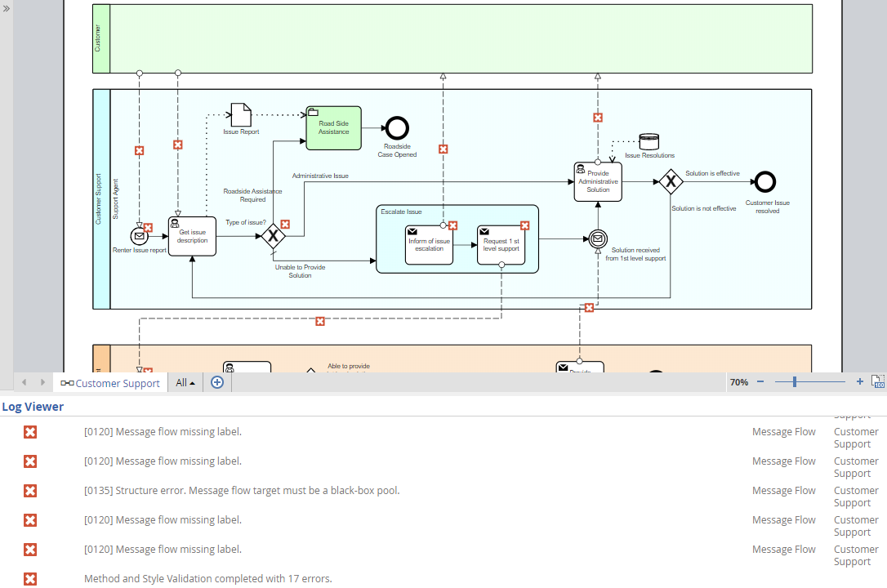Image resolution: width=887 pixels, height=588 pixels.
Task: Click the Issue Report document icon
Action: [x=241, y=115]
